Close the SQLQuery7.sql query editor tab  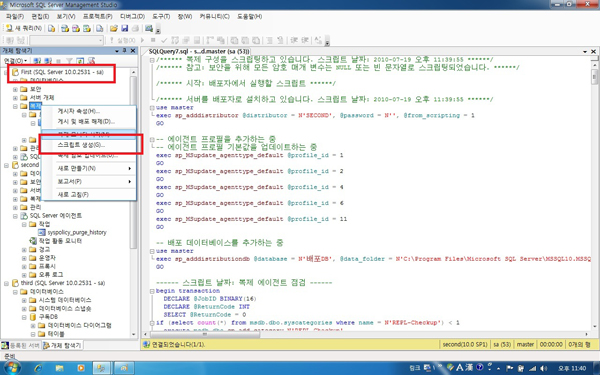[x=593, y=51]
